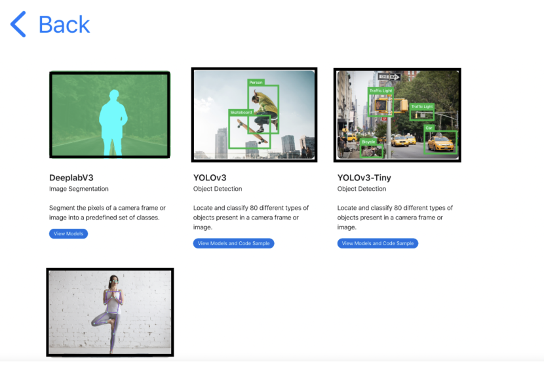544x392 pixels.
Task: Click View Models and Code Sample for YOLOv3
Action: pos(233,243)
